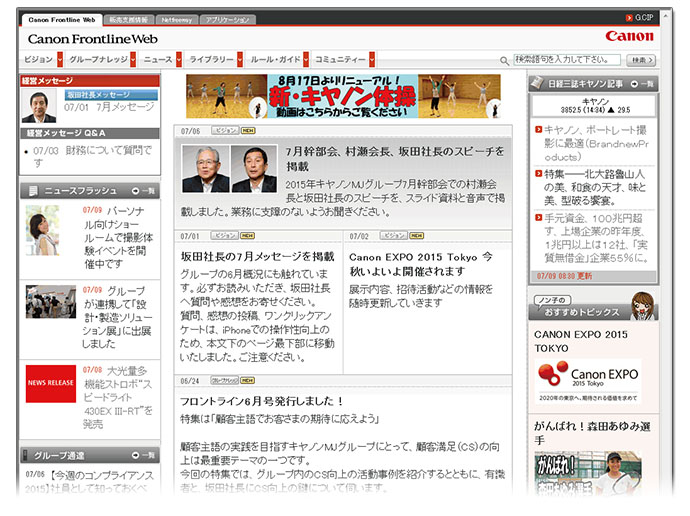This screenshot has width=690, height=516.
Task: Click the Canon FrontlineWeb title logo
Action: click(x=92, y=39)
